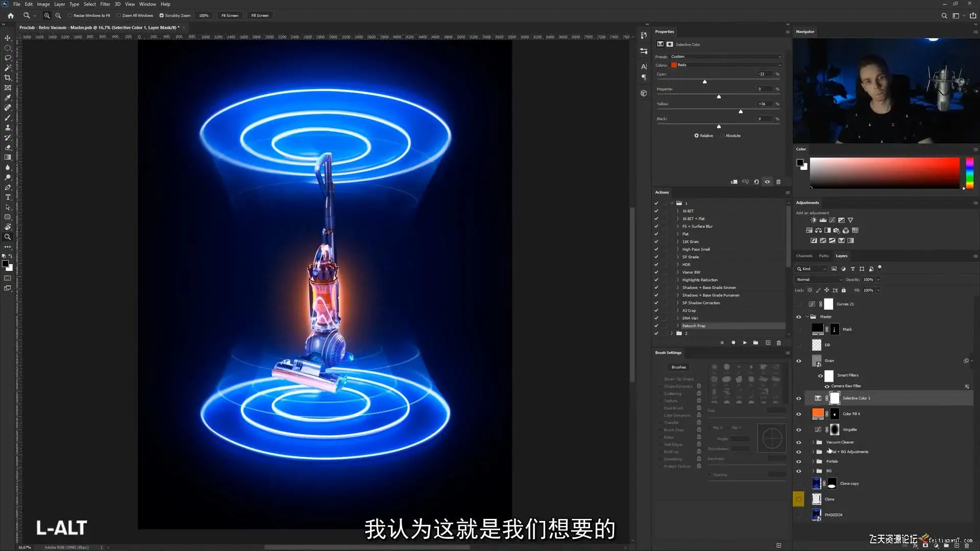Click the play action button
Screen dimensions: 980x551
745,343
